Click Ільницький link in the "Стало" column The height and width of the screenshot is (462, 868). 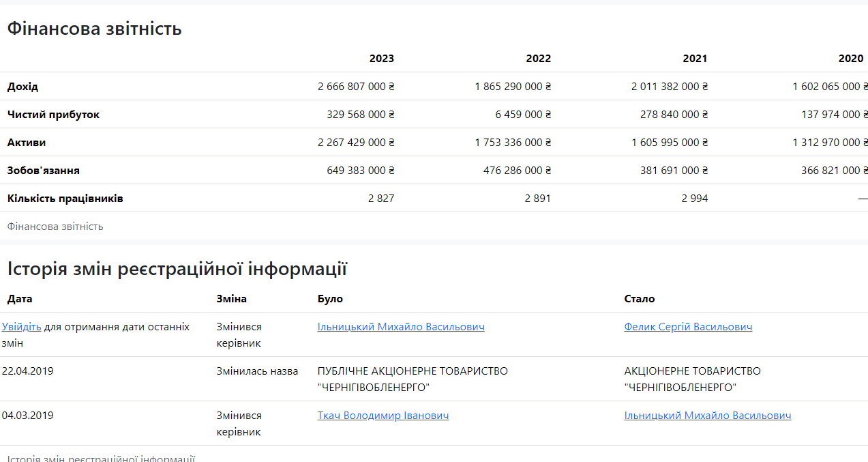[707, 416]
